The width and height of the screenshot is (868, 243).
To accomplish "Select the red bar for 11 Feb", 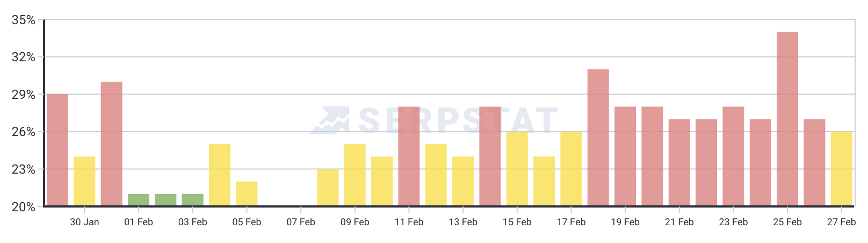I will tap(409, 156).
